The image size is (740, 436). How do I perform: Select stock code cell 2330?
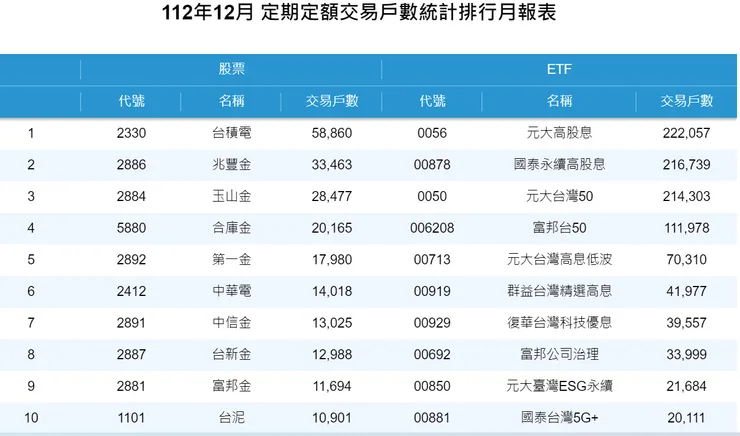coord(131,133)
